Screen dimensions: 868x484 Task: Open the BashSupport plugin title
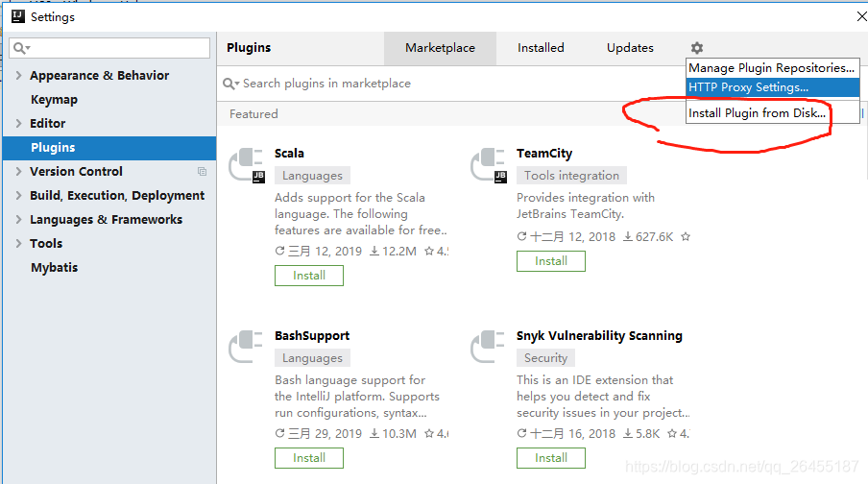click(312, 336)
